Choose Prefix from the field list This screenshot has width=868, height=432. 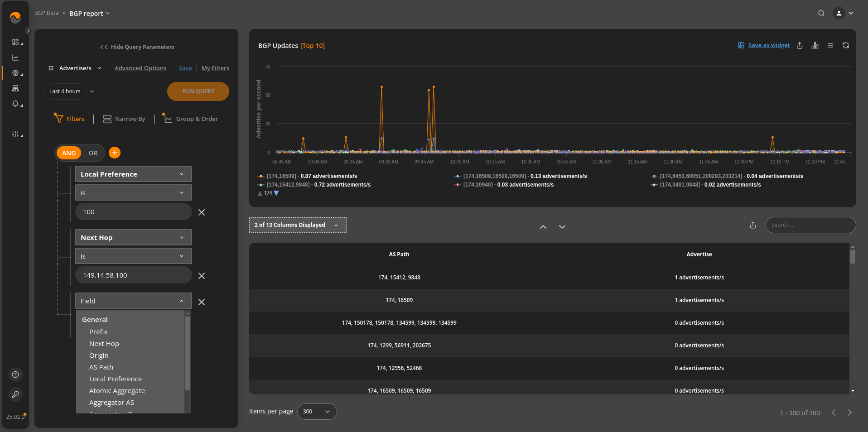98,332
